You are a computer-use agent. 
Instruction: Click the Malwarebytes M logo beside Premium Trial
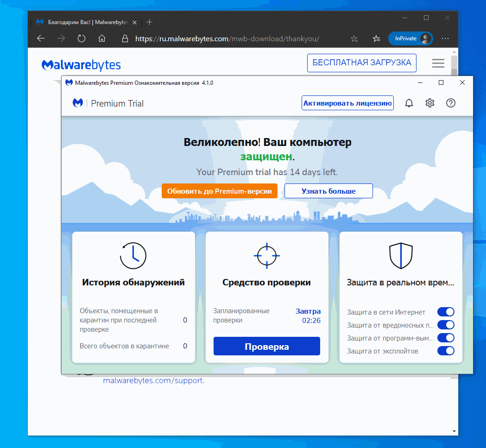[77, 103]
